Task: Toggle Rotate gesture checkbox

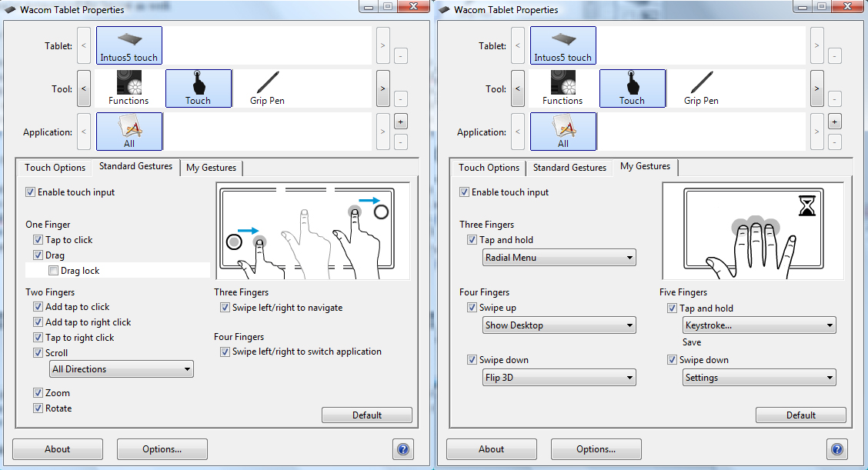Action: point(38,408)
